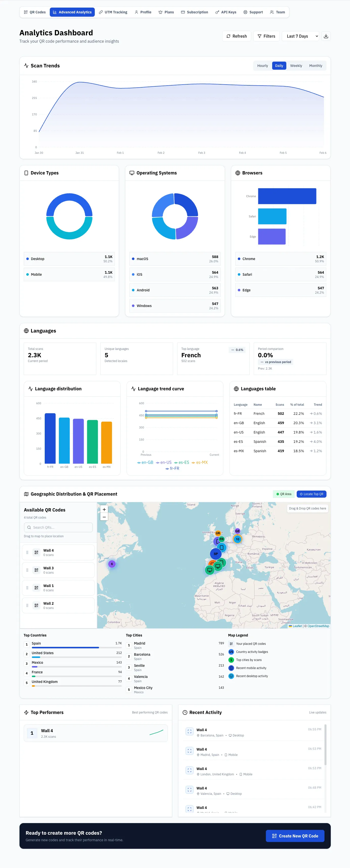Toggle the QR Area map overlay

284,494
